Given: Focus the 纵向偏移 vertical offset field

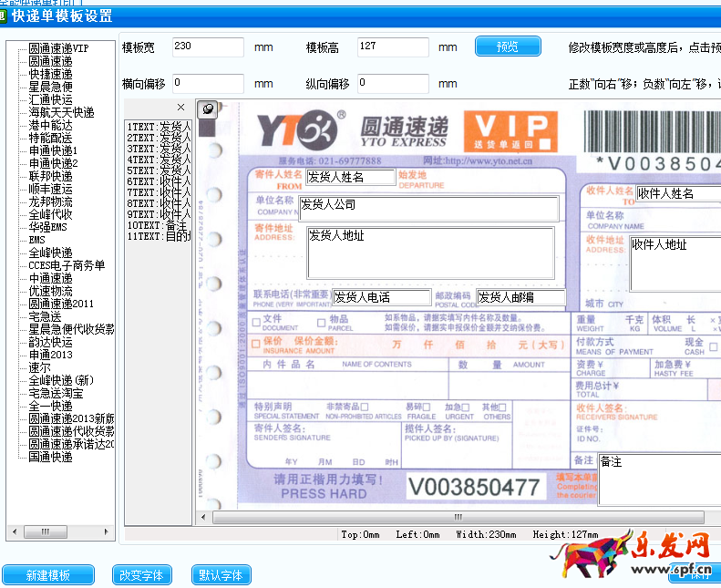Looking at the screenshot, I should pyautogui.click(x=393, y=84).
